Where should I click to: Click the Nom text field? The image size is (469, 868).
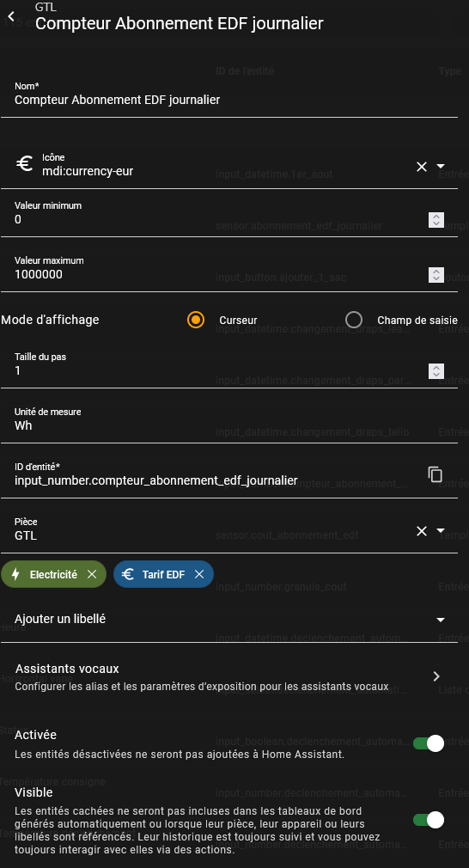(x=229, y=95)
